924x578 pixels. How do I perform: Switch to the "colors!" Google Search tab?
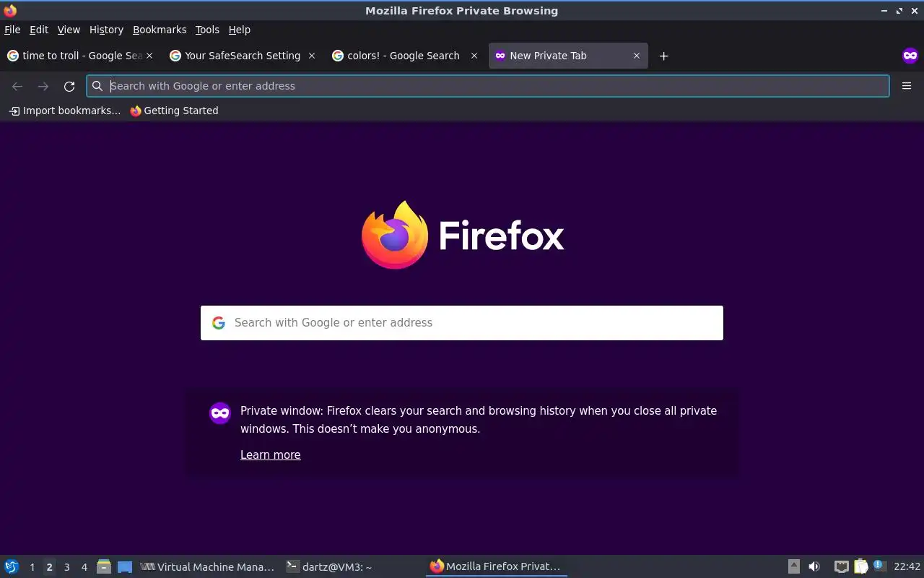click(x=404, y=56)
